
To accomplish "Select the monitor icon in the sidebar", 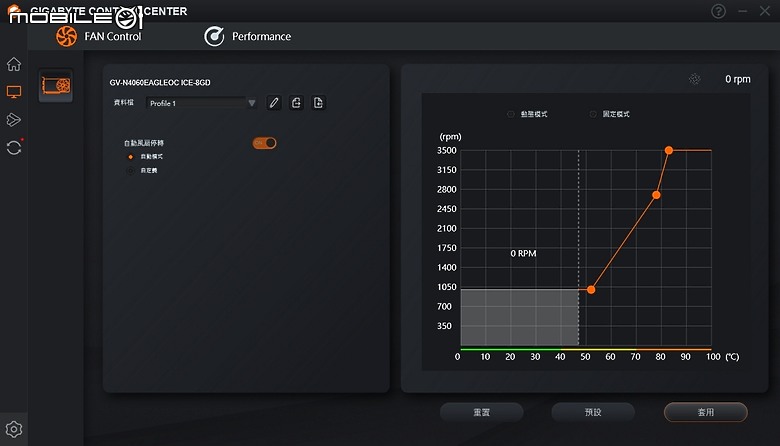I will coord(14,91).
